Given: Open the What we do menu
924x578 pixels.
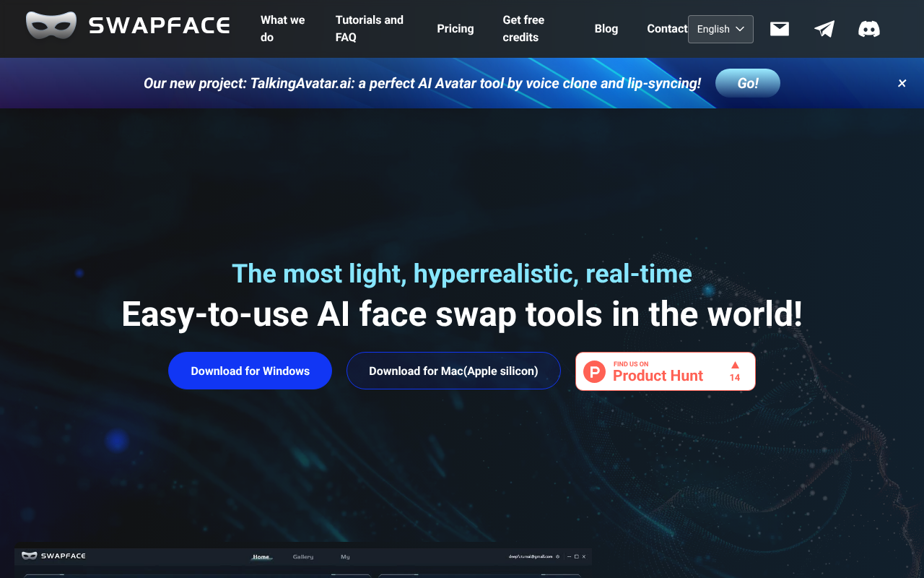Looking at the screenshot, I should click(x=282, y=29).
